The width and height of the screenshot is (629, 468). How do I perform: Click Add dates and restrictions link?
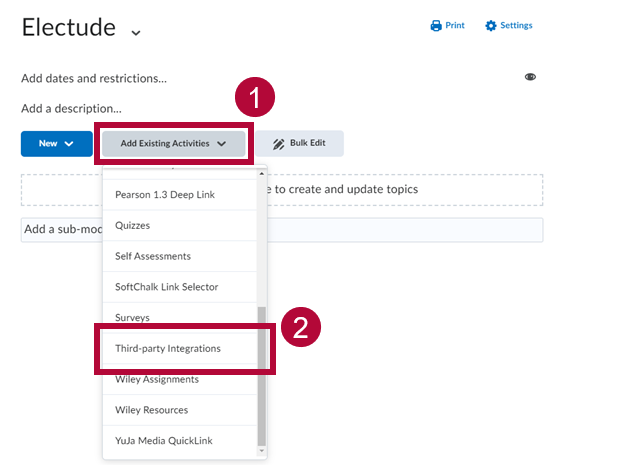tap(94, 78)
